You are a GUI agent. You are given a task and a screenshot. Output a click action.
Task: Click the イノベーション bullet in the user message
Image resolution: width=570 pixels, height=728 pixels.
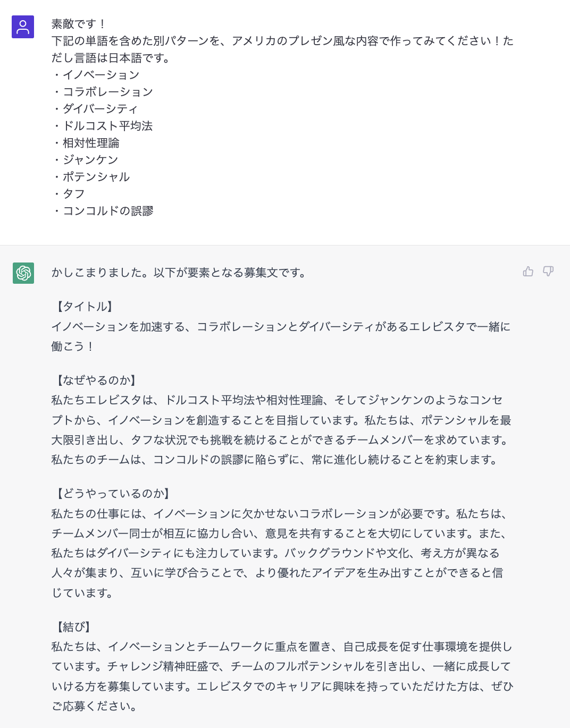(x=101, y=75)
